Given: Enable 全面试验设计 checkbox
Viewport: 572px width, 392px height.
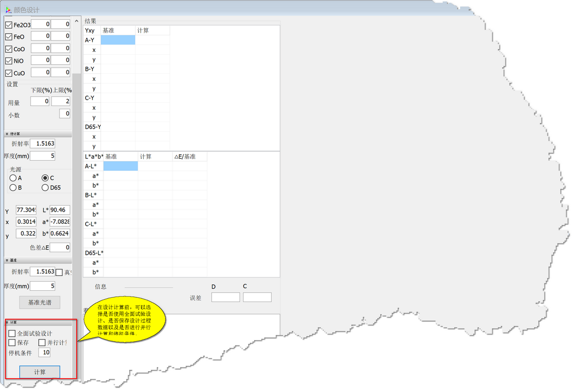Looking at the screenshot, I should tap(12, 334).
